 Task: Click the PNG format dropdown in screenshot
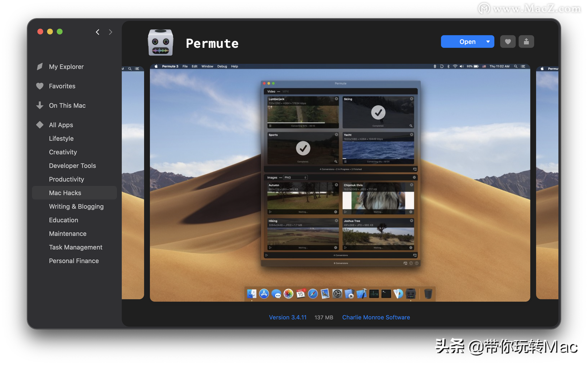point(295,177)
